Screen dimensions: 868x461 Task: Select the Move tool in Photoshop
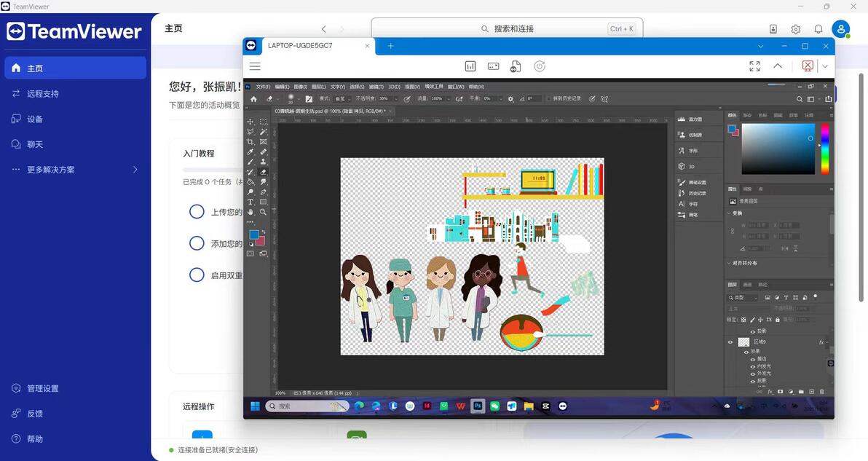(250, 122)
